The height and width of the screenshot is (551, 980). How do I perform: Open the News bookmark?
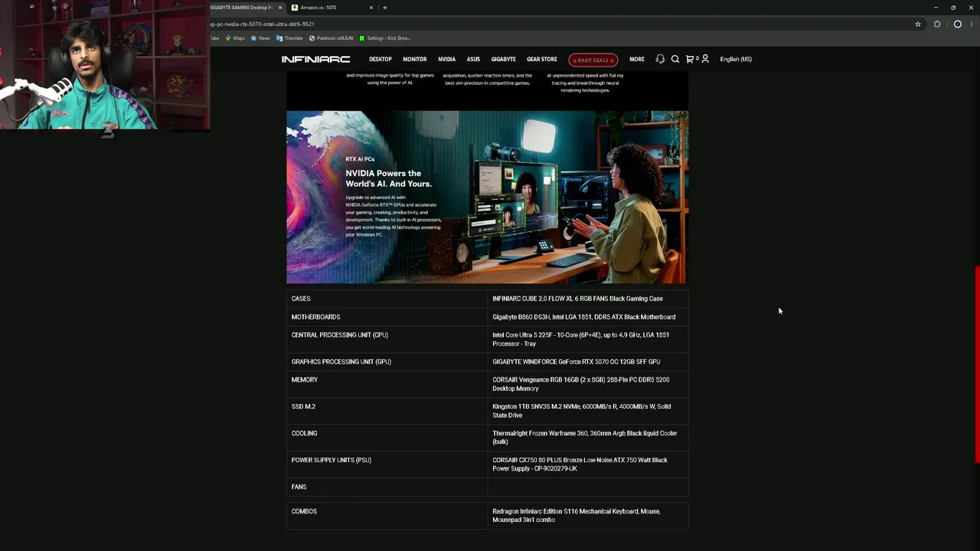pos(260,38)
